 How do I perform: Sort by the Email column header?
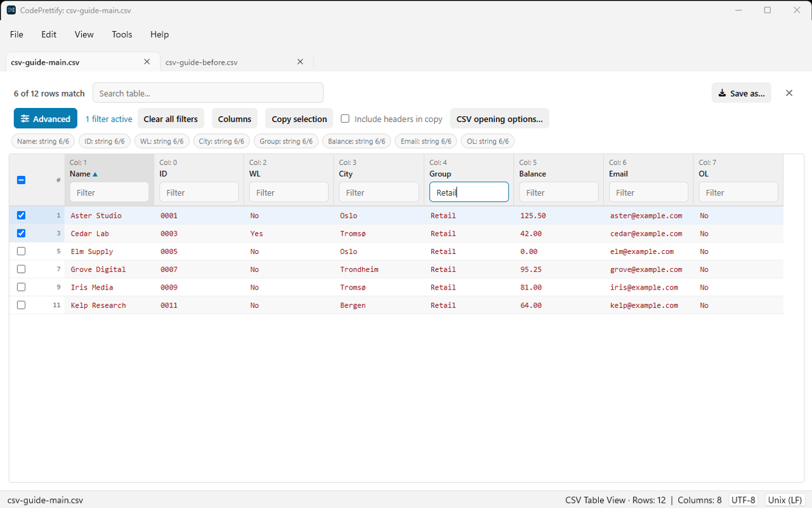click(619, 174)
